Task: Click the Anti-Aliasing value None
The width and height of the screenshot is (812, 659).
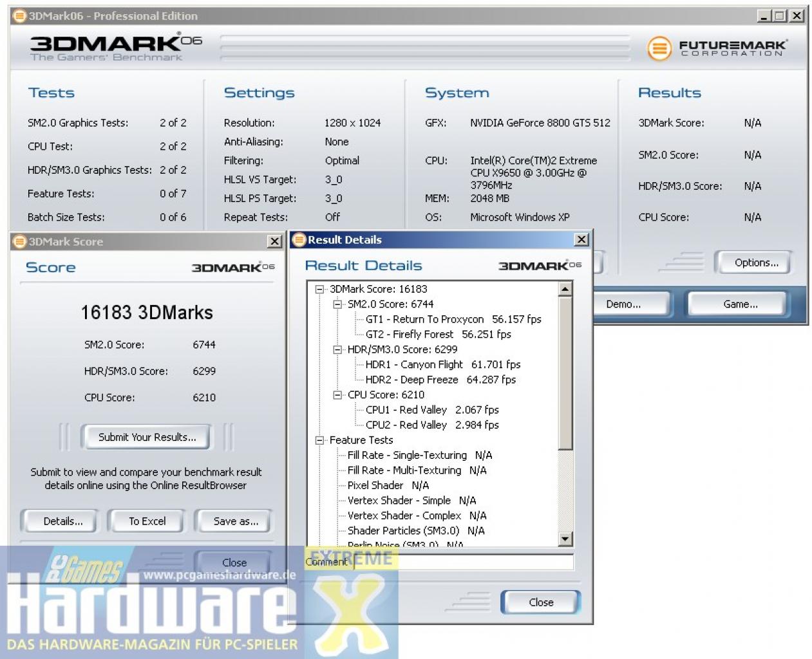Action: tap(337, 142)
